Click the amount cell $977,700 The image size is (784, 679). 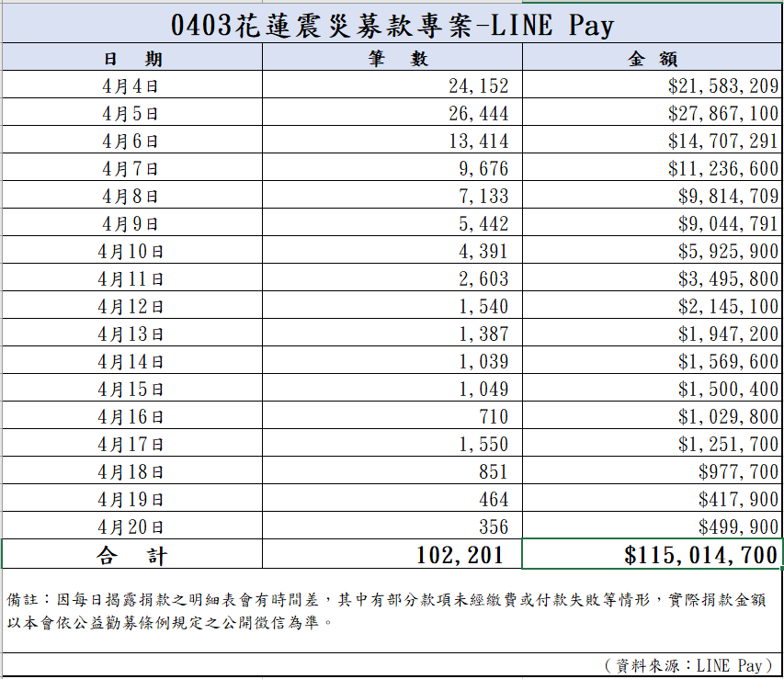pyautogui.click(x=653, y=470)
